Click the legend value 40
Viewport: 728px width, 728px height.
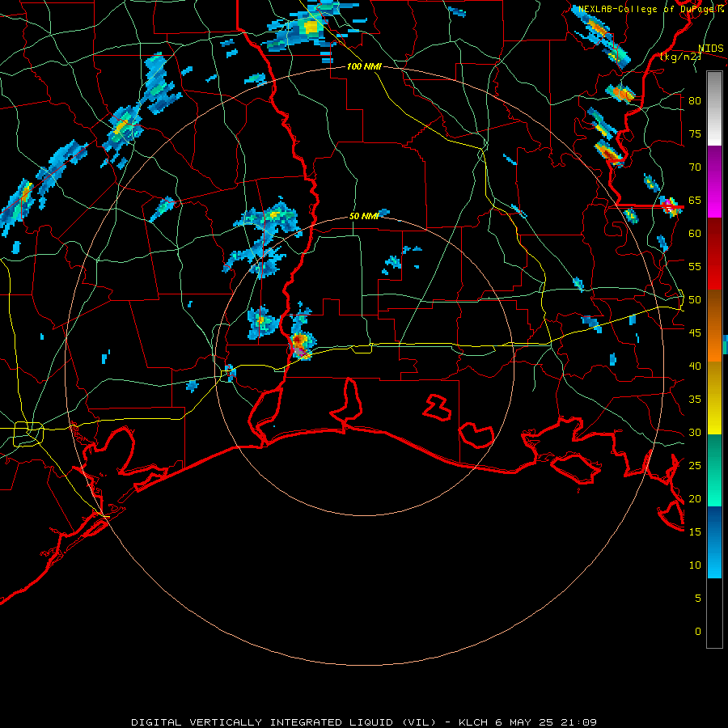[x=695, y=366]
